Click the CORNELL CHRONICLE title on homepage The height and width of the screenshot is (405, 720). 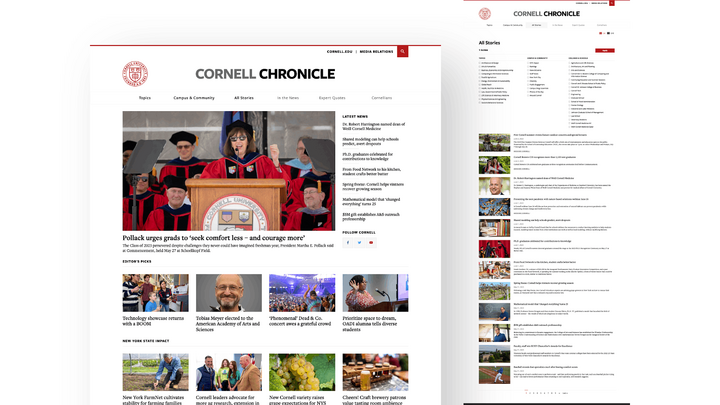pos(265,74)
